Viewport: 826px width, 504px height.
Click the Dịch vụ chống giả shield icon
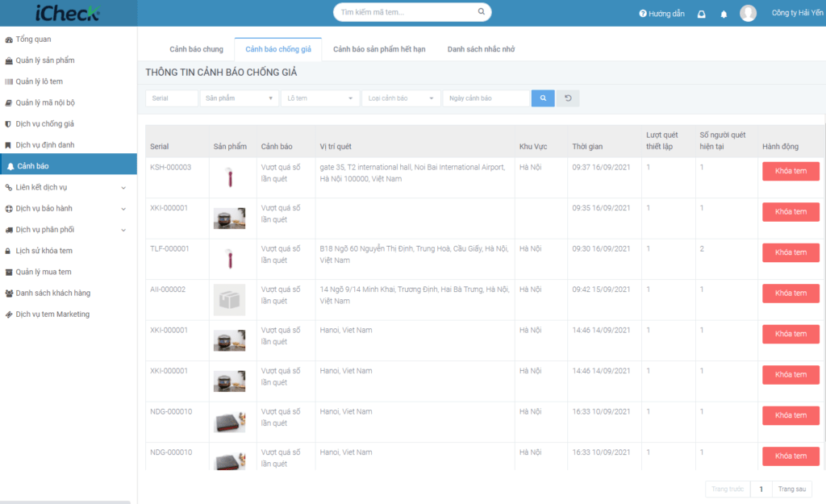click(x=8, y=123)
